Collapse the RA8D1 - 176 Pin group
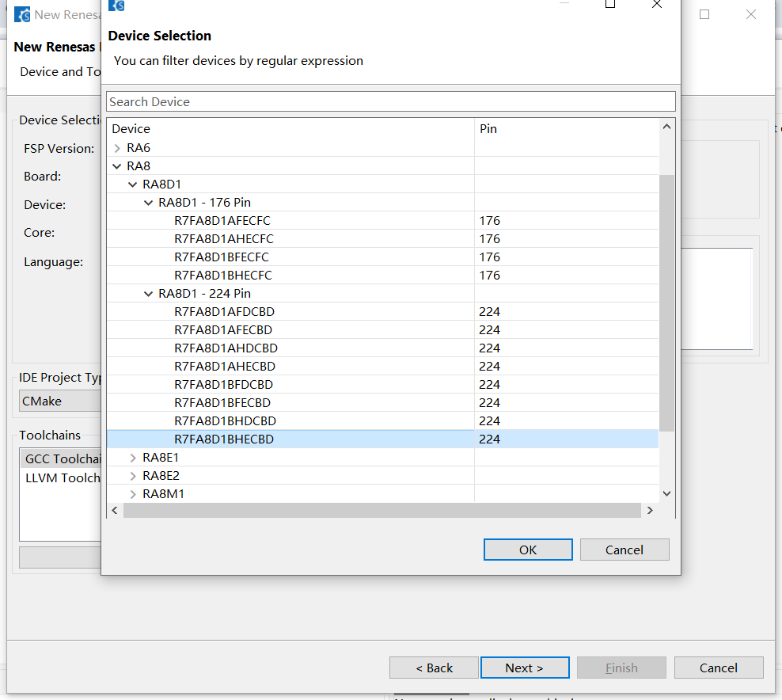This screenshot has height=700, width=782. click(148, 203)
